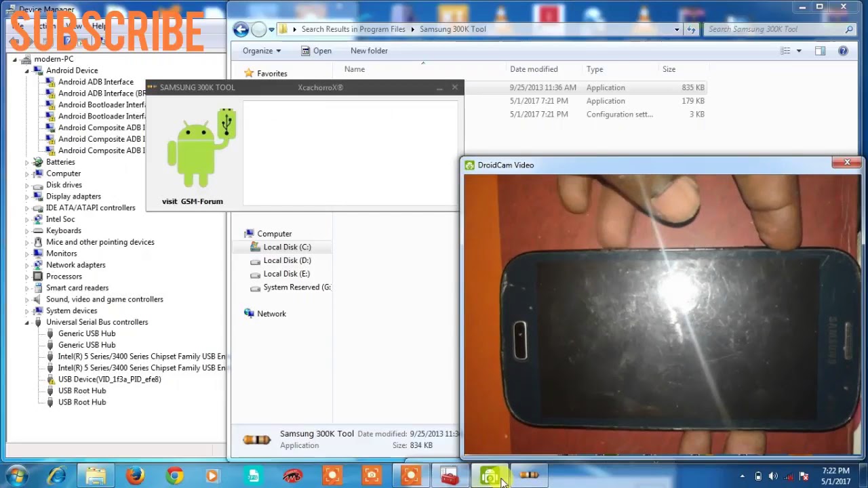Click Samsung 300K Tool breadcrumb in address bar
The height and width of the screenshot is (488, 868).
(452, 29)
